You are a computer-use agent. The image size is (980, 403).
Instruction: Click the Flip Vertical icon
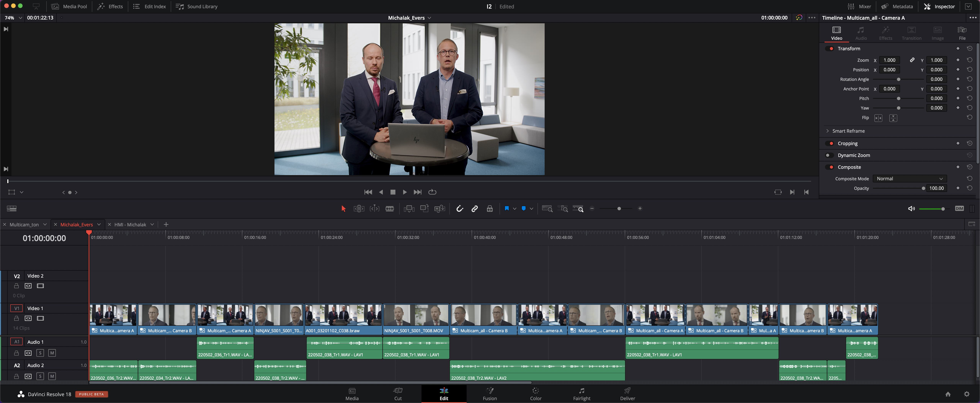point(893,118)
